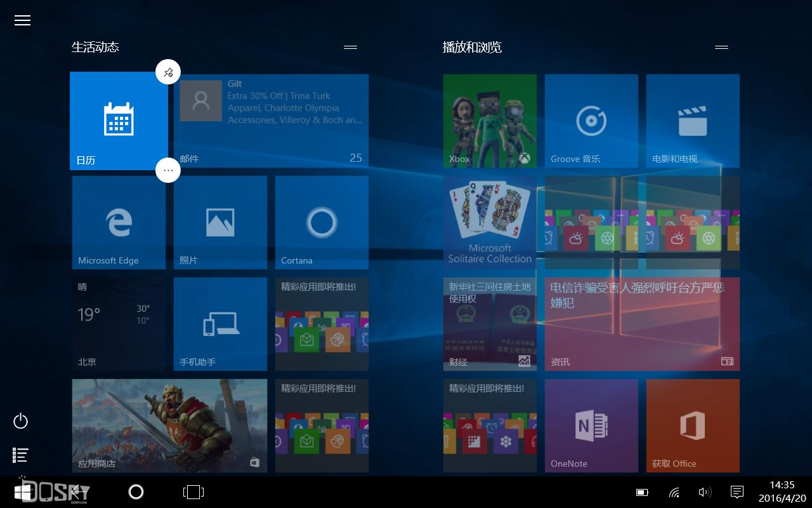Launch the OneNote tile

coord(591,425)
